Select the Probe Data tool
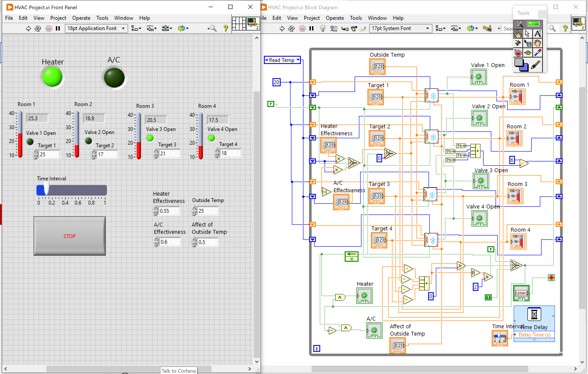This screenshot has width=588, height=374. (527, 53)
